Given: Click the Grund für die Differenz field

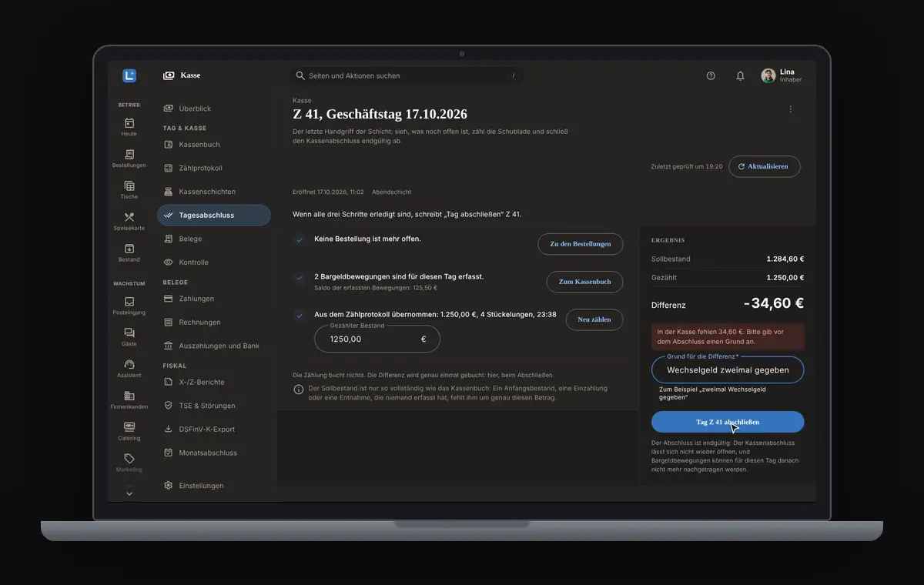Looking at the screenshot, I should coord(728,370).
